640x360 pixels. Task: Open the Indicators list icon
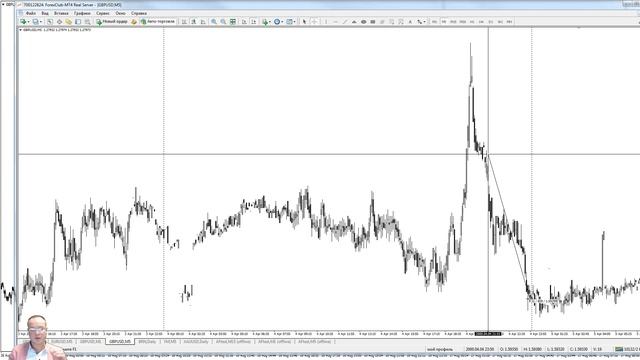(265, 22)
